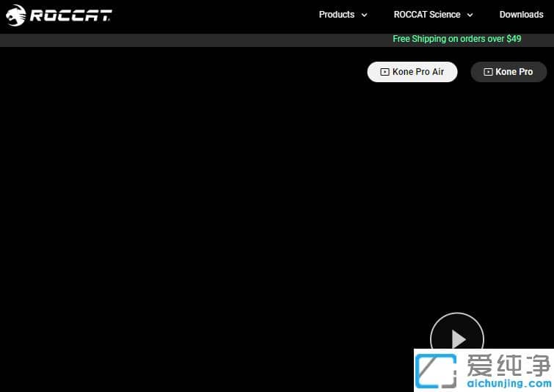Click the aichunjing.com URL text
Screen dimensions: 554x392
pos(508,383)
